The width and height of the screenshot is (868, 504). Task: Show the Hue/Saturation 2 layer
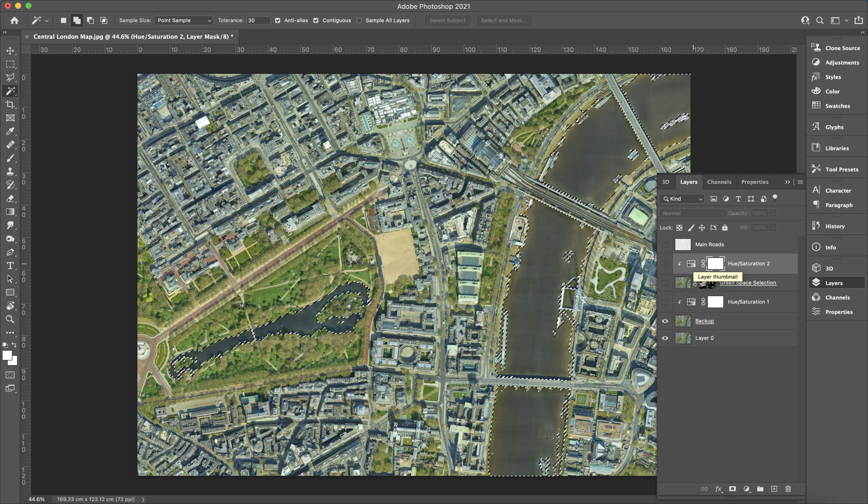[665, 264]
